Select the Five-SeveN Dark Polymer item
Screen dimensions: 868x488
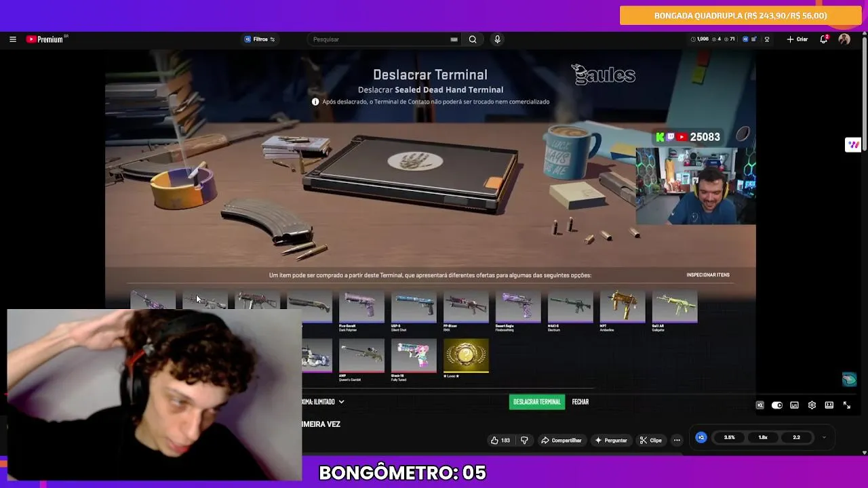[x=361, y=311]
